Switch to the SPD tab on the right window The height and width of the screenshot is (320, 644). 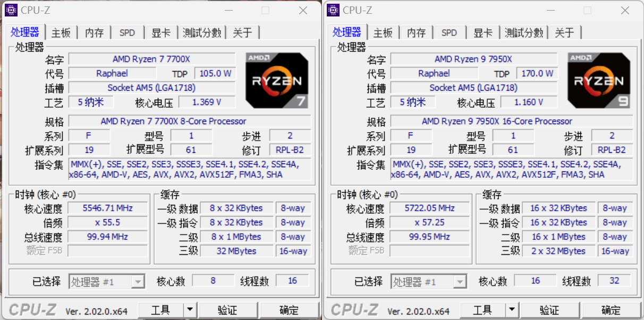(x=450, y=32)
